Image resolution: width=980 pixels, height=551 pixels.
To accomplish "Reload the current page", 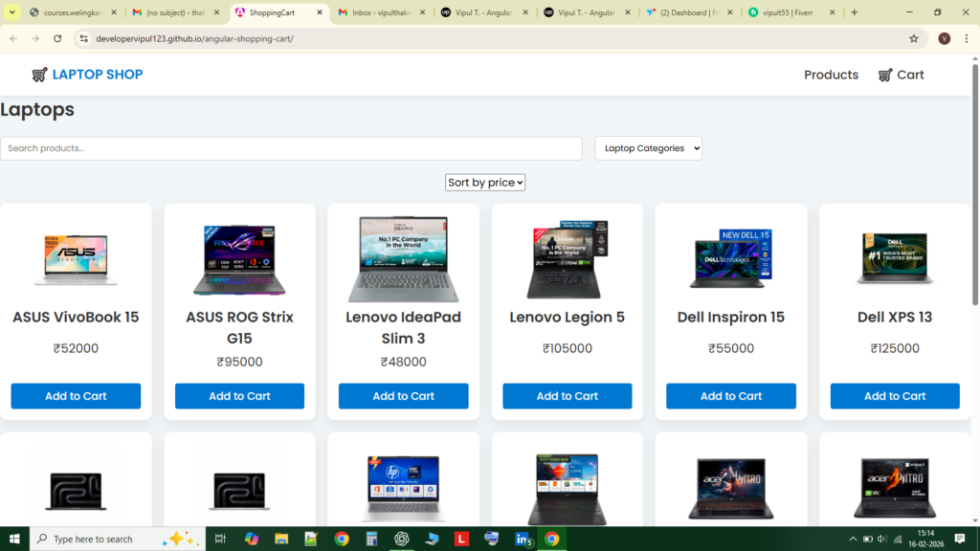I will [x=57, y=38].
